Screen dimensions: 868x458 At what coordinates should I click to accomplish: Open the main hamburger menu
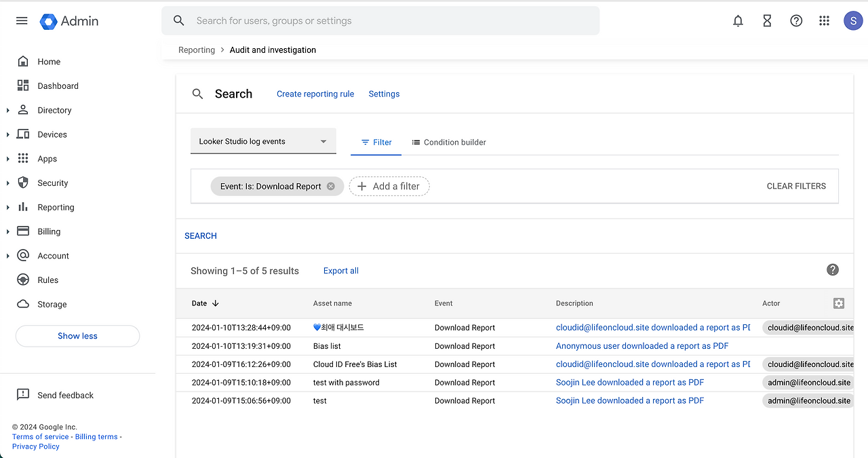(22, 21)
